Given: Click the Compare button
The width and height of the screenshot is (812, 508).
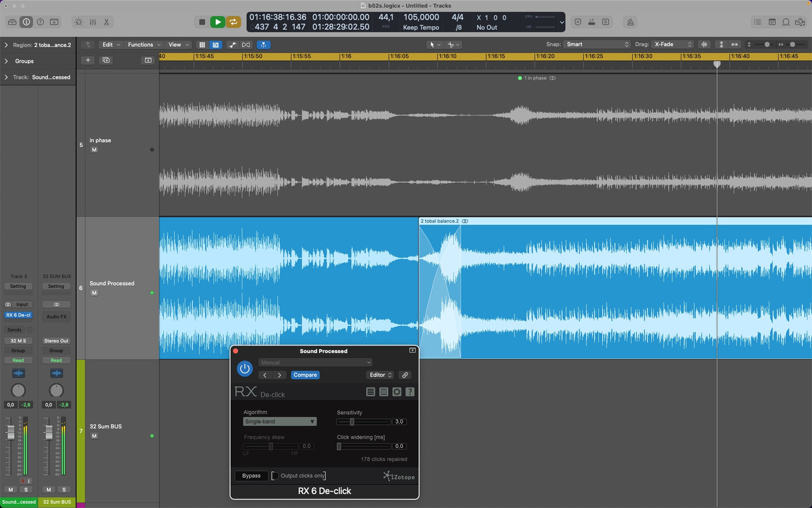Looking at the screenshot, I should pyautogui.click(x=305, y=375).
